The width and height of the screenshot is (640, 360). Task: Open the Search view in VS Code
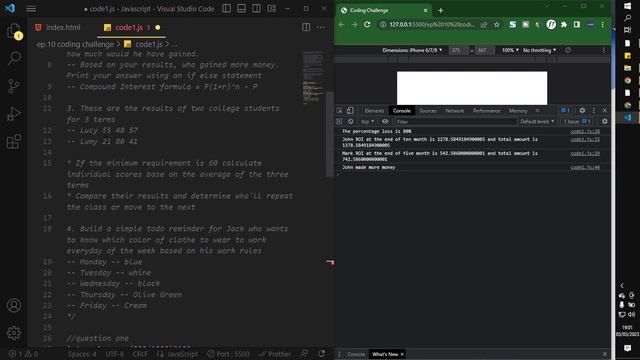point(14,58)
